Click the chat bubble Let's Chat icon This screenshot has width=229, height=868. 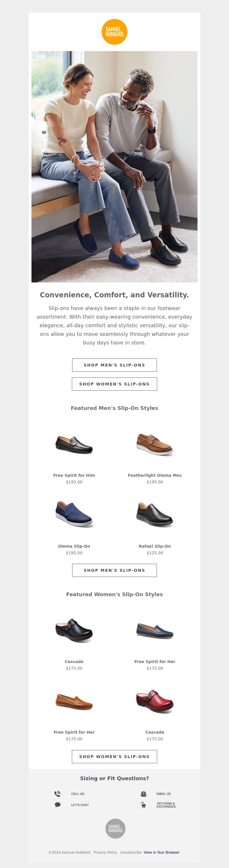(58, 805)
